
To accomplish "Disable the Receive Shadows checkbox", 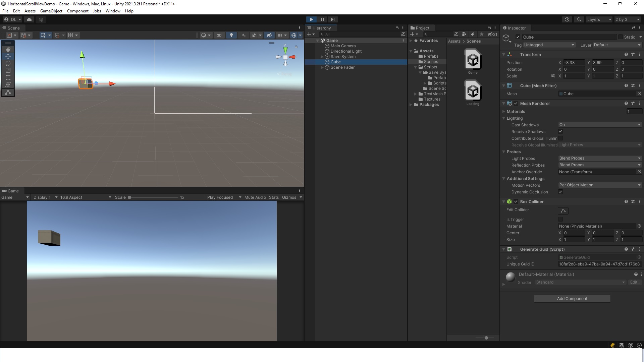I will tap(560, 131).
